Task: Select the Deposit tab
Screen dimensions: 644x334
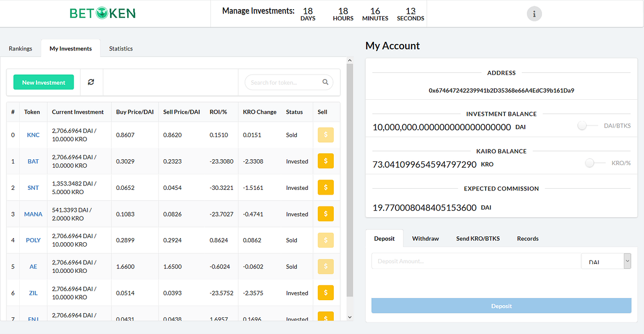Action: (x=384, y=239)
